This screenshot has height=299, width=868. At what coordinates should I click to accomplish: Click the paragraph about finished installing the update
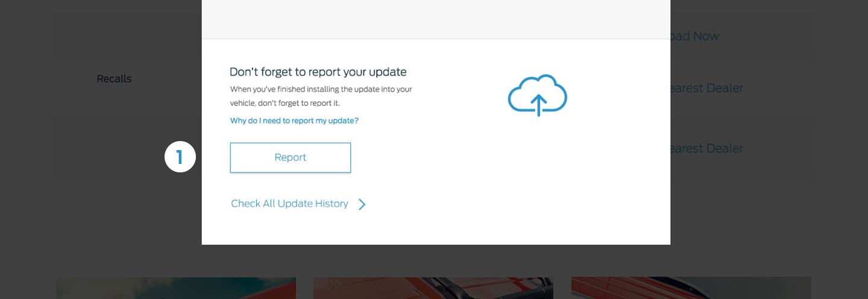click(321, 96)
